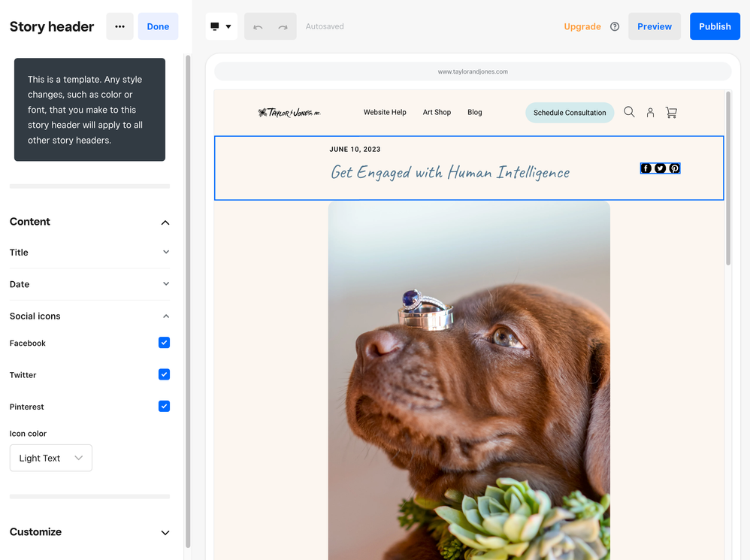Publish the website
Viewport: 750px width, 560px height.
[x=715, y=26]
